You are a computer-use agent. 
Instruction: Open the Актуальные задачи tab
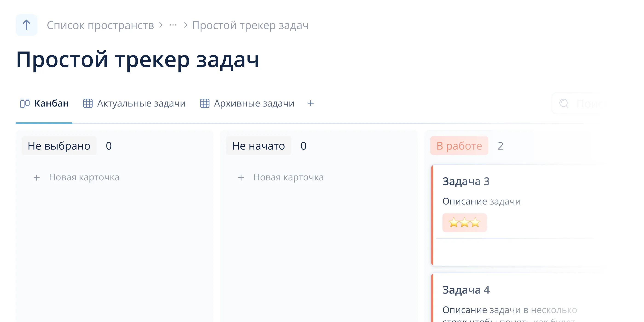click(x=134, y=103)
